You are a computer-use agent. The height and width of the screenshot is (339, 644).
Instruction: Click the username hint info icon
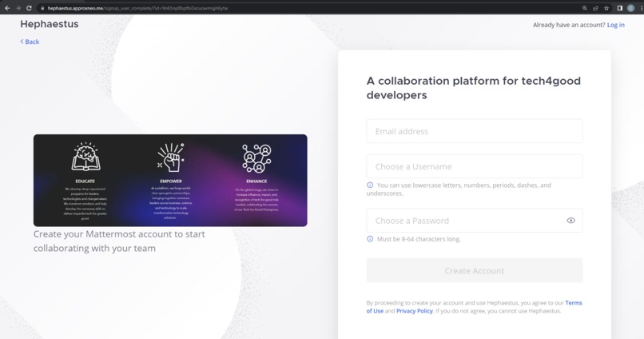pos(370,185)
